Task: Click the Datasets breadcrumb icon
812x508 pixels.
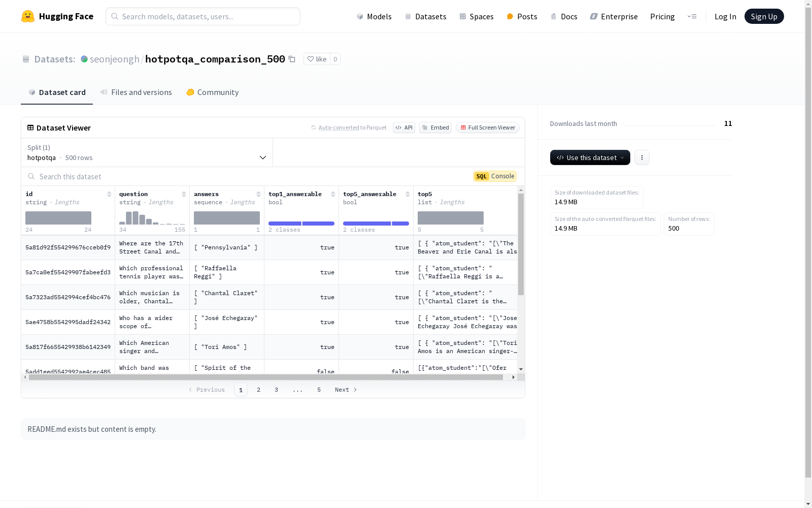Action: (x=26, y=59)
